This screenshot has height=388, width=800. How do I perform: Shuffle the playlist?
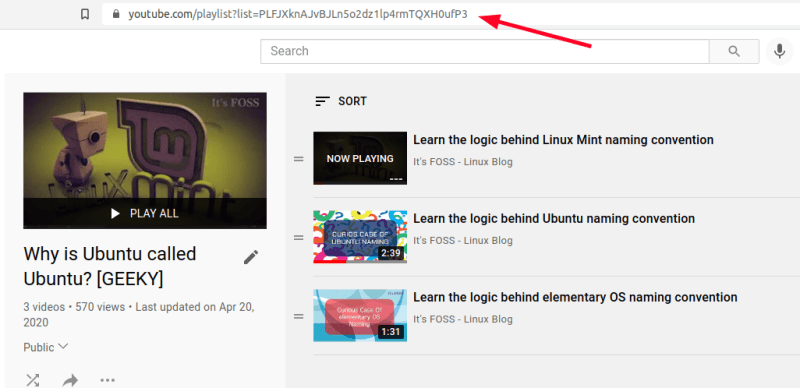(33, 380)
